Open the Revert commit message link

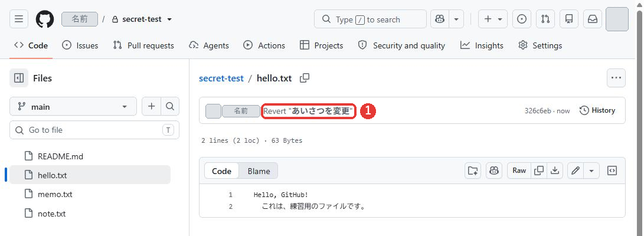pyautogui.click(x=308, y=111)
